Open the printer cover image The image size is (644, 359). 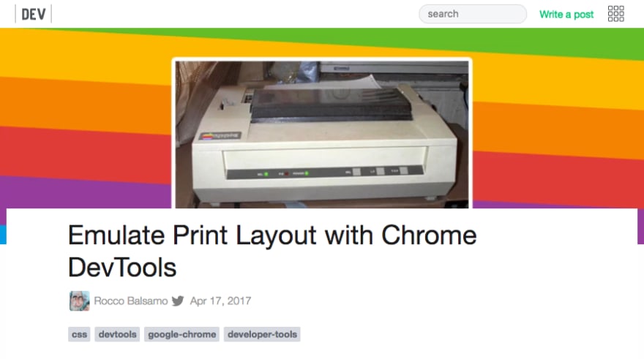pos(322,135)
